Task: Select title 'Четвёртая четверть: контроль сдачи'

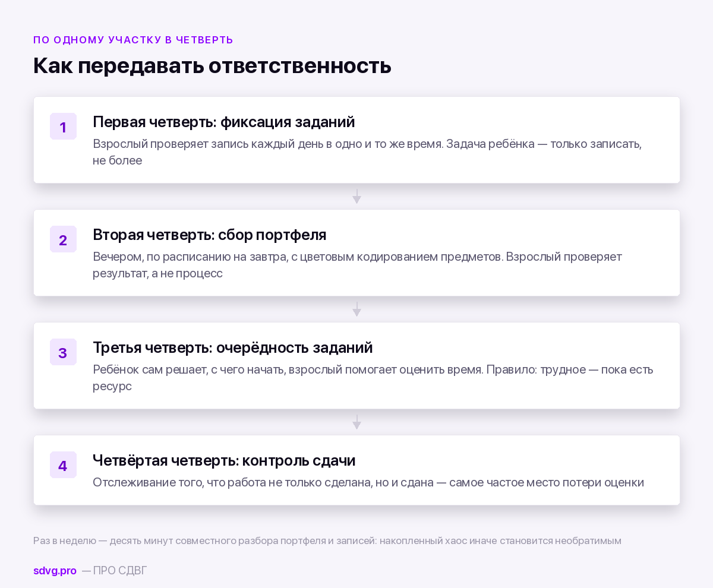Action: 224,461
